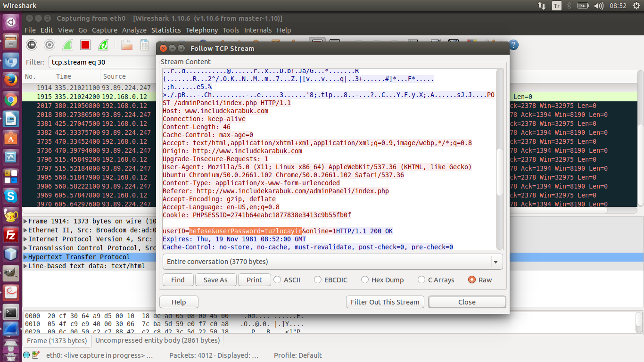Launch FileZilla from the launcher
The width and height of the screenshot is (644, 362).
click(11, 234)
